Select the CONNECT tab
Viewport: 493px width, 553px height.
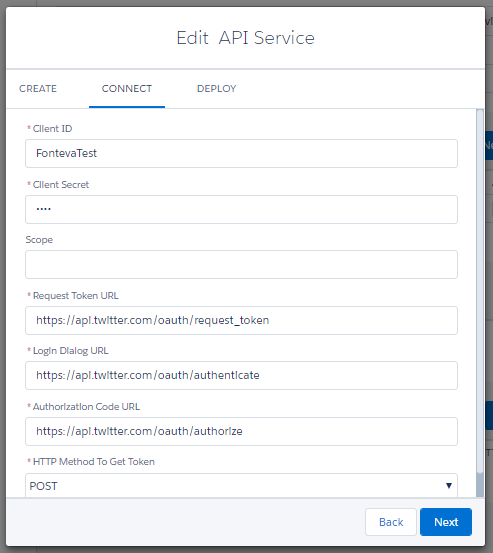tap(127, 89)
